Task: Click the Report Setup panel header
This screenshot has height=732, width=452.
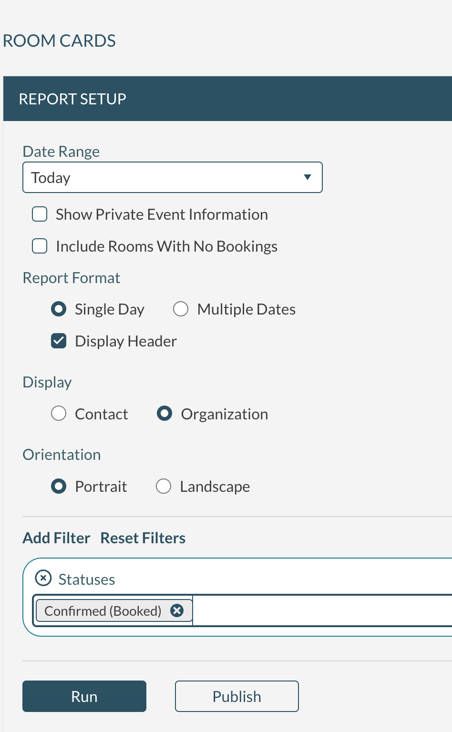Action: 227,99
